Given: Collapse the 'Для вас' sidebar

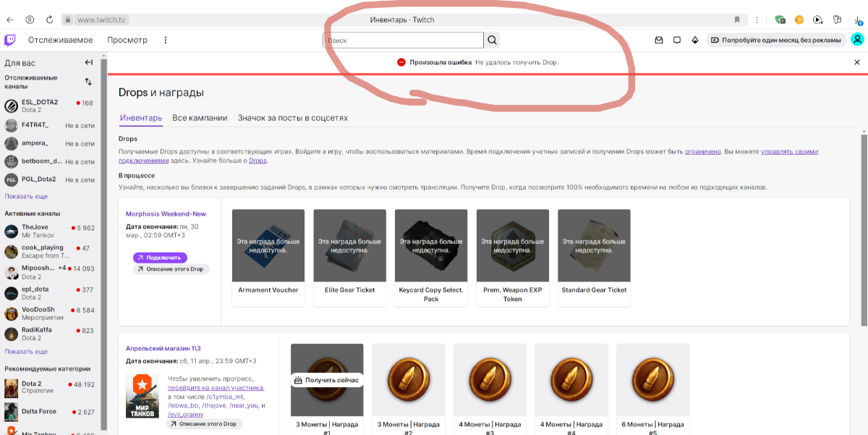Looking at the screenshot, I should click(x=88, y=63).
